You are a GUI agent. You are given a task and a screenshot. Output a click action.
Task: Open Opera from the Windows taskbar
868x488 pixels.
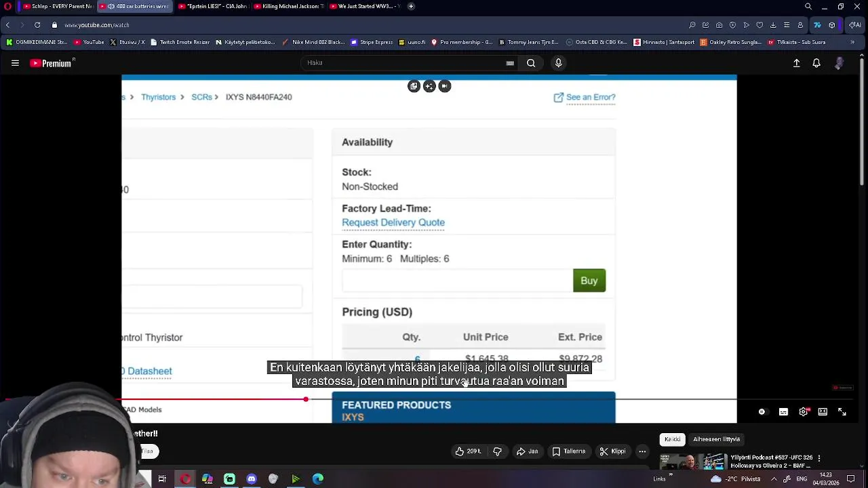click(186, 479)
